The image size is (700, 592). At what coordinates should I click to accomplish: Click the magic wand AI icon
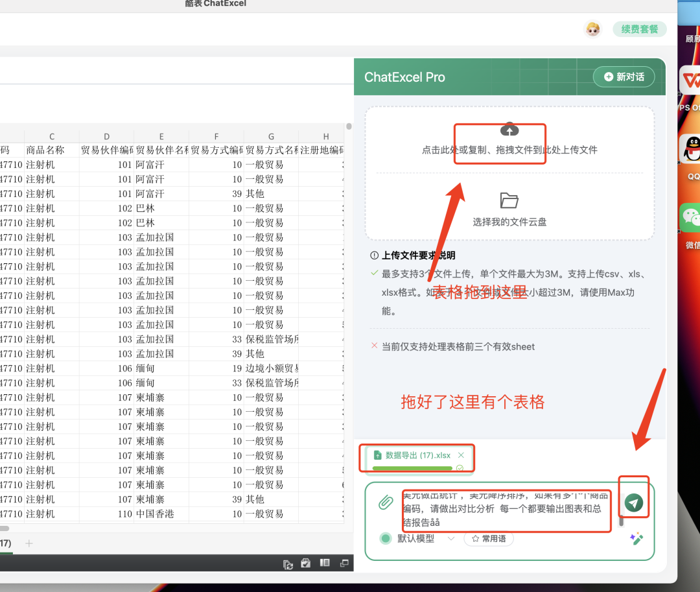click(x=638, y=538)
